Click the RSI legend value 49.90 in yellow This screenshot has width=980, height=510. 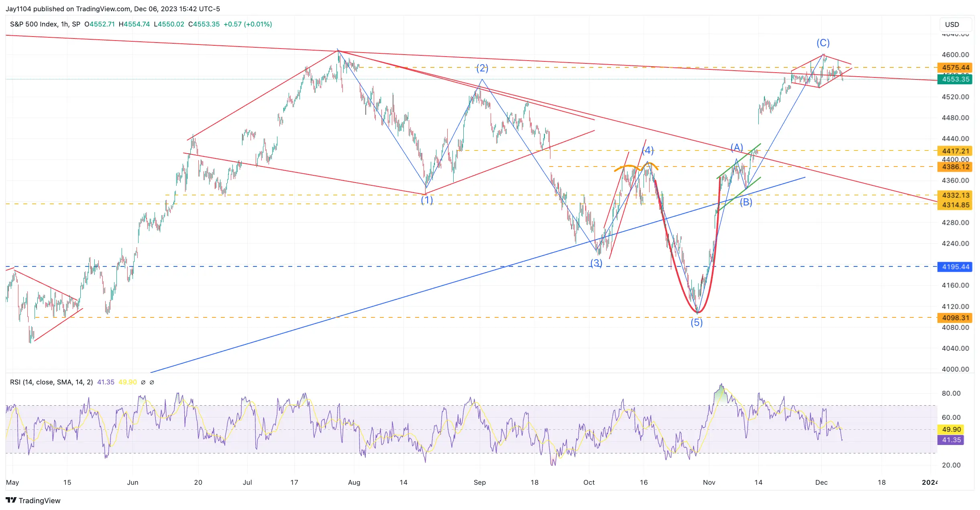(128, 382)
